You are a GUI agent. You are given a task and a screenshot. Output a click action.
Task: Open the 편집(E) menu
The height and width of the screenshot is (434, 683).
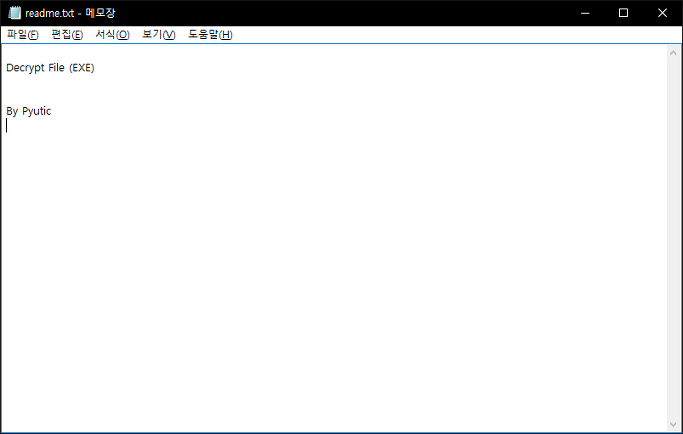(67, 34)
